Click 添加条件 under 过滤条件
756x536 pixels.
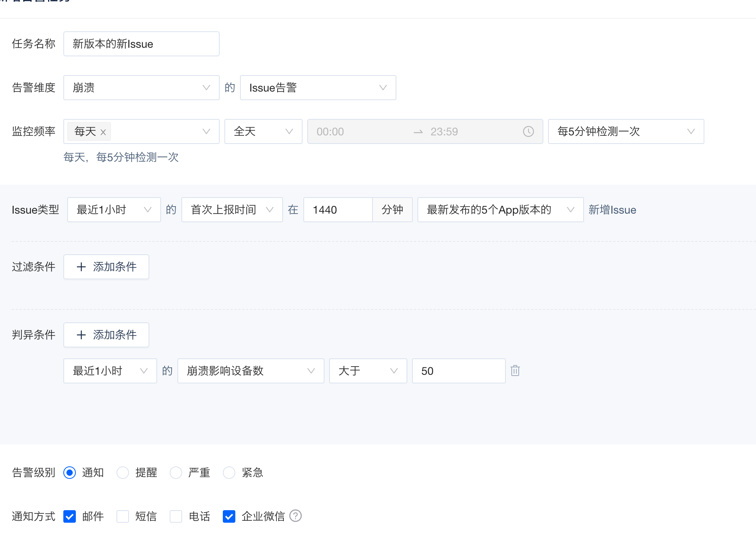coord(106,267)
